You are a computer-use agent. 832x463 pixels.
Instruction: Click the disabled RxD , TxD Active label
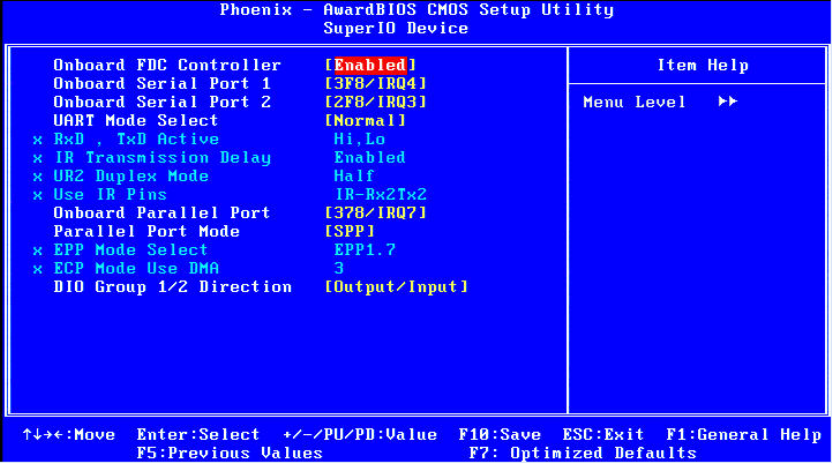[x=136, y=139]
